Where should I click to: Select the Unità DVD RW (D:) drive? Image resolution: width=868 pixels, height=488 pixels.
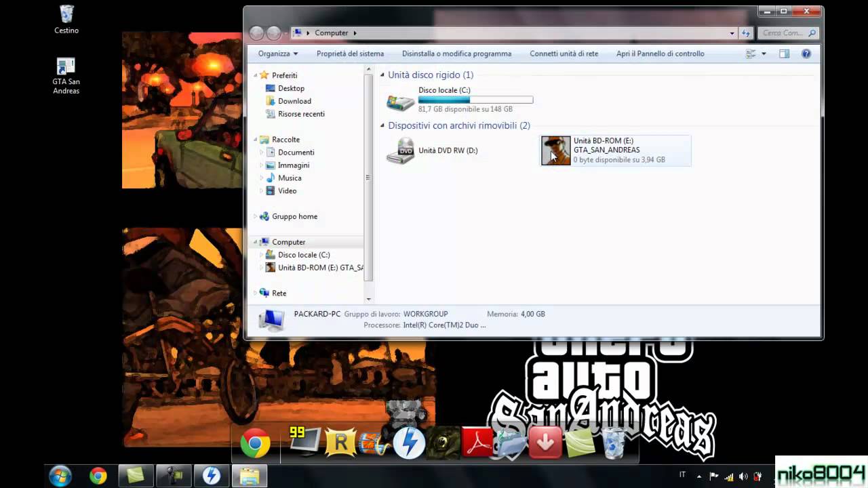[433, 150]
